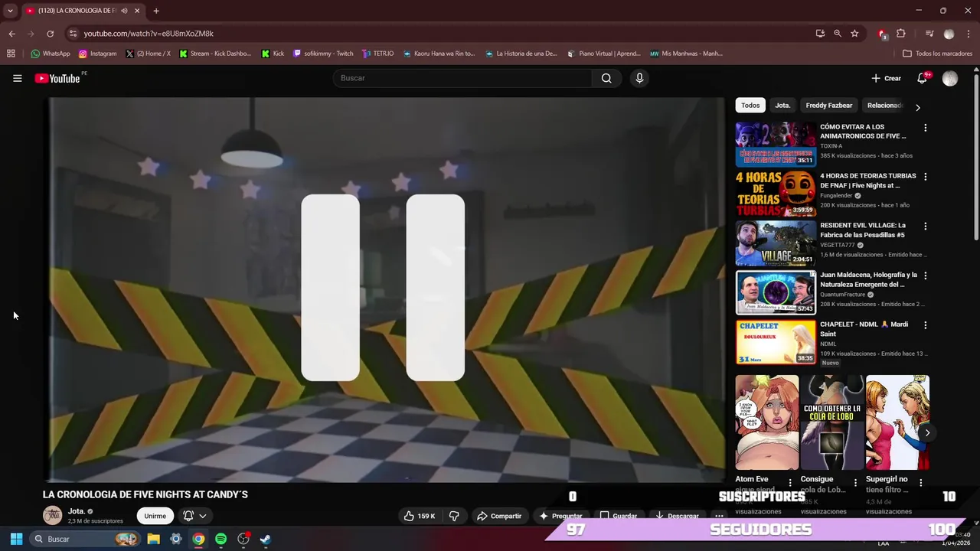The height and width of the screenshot is (551, 980).
Task: Open Cómo evitar a los animatronicos thumbnail
Action: click(776, 144)
